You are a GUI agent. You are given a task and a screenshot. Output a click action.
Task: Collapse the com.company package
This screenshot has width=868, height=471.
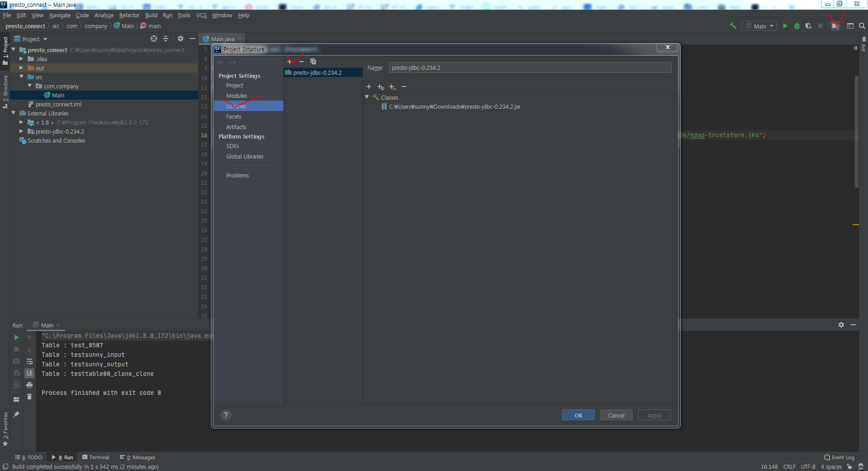click(x=30, y=86)
